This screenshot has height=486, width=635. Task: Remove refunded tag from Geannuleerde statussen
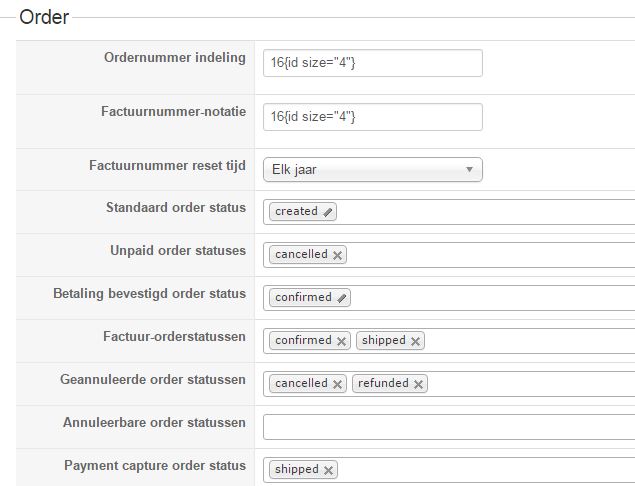(418, 384)
